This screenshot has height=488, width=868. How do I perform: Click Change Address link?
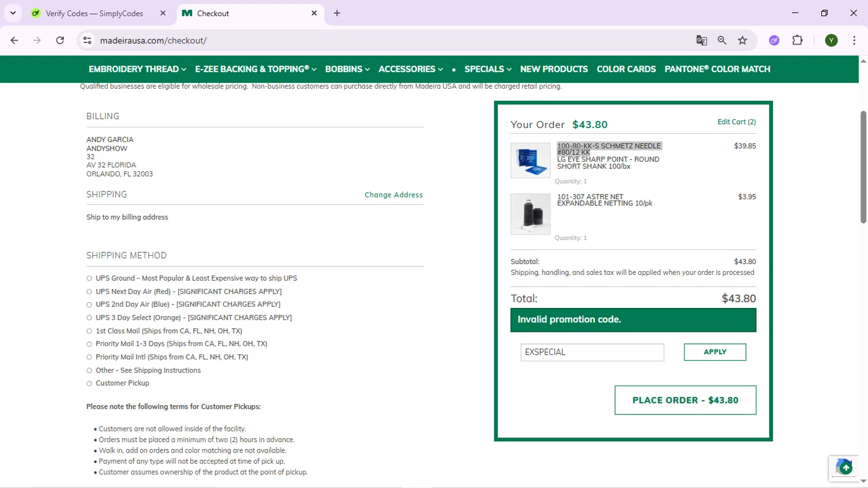[x=393, y=195]
